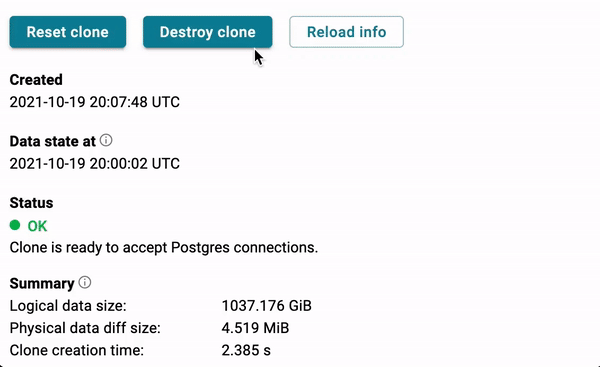Click the Data state at heading
This screenshot has width=600, height=367.
coord(52,141)
